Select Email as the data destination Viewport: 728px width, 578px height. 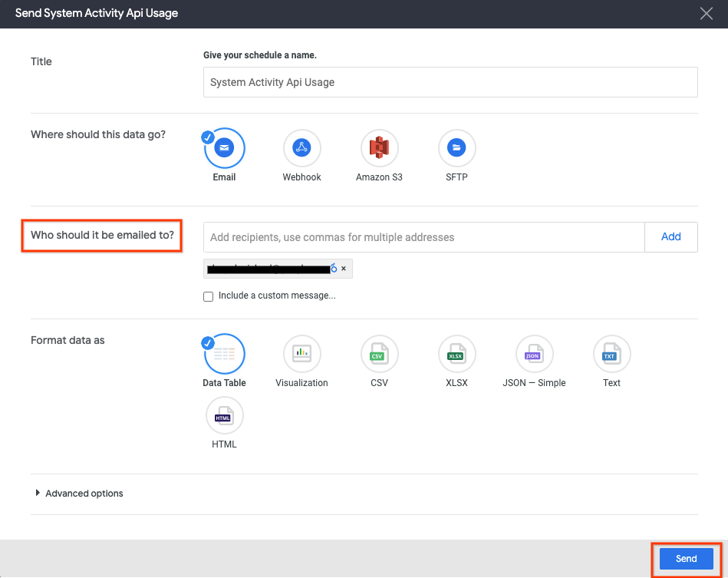224,147
